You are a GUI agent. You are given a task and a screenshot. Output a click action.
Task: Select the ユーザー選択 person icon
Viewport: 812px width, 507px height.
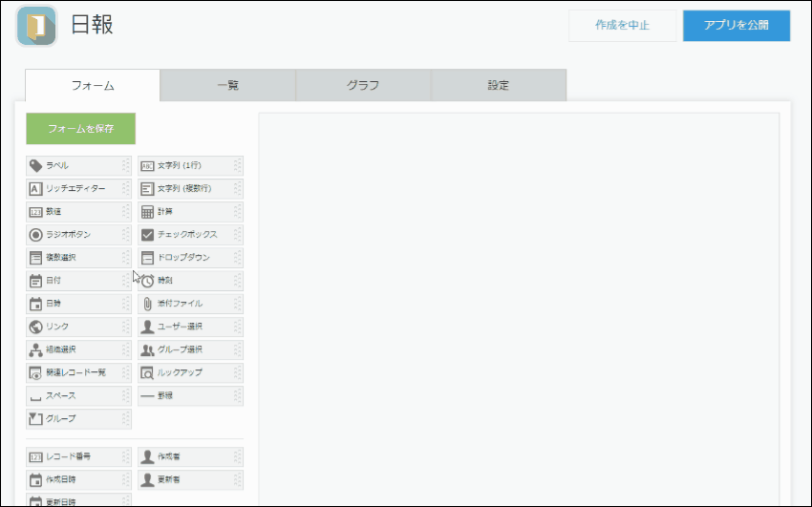click(x=147, y=327)
